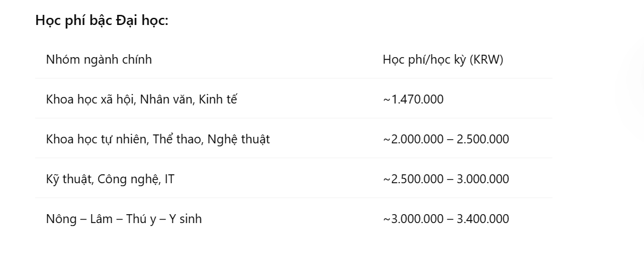Click the 'IT' text in the table
The image size is (644, 254).
click(x=169, y=179)
